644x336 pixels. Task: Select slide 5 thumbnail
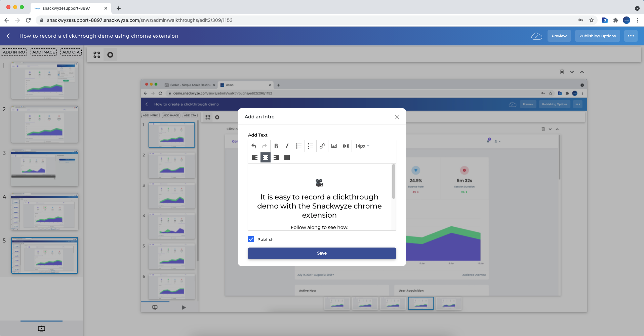pyautogui.click(x=45, y=255)
